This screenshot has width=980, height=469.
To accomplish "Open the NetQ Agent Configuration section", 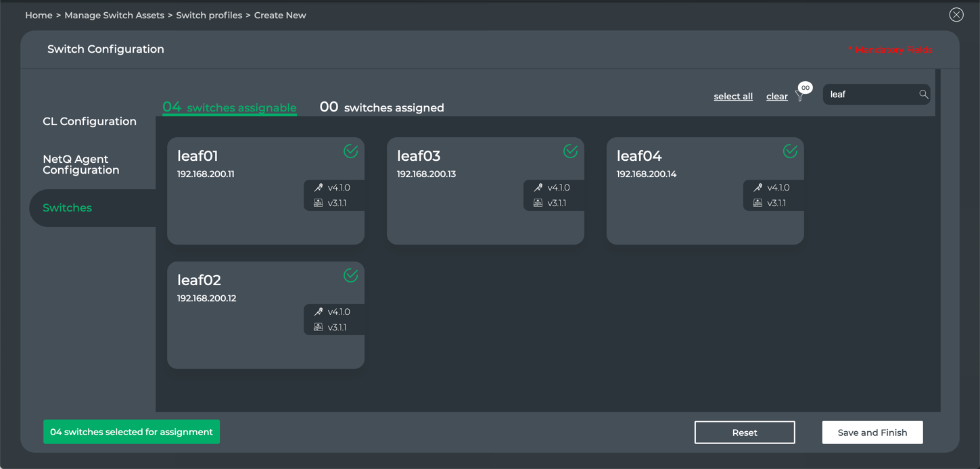I will point(81,165).
